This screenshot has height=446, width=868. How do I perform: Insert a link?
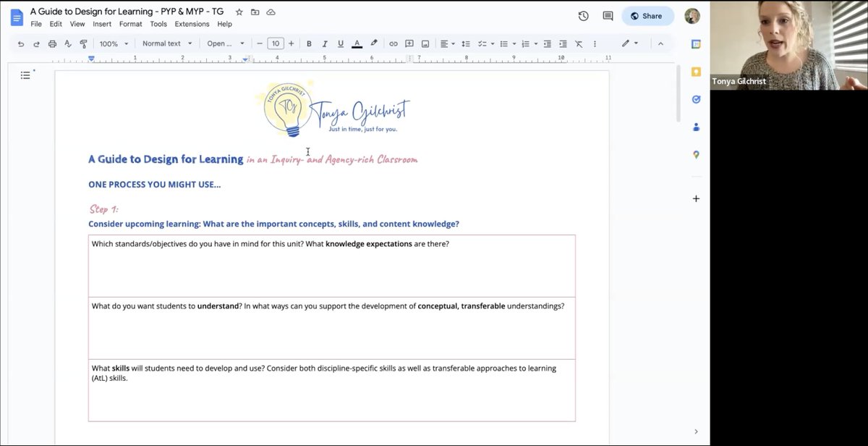[x=393, y=43]
